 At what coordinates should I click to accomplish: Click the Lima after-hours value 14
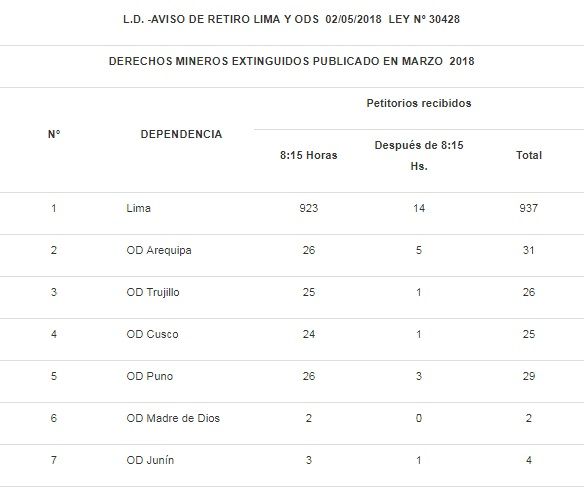click(x=419, y=208)
